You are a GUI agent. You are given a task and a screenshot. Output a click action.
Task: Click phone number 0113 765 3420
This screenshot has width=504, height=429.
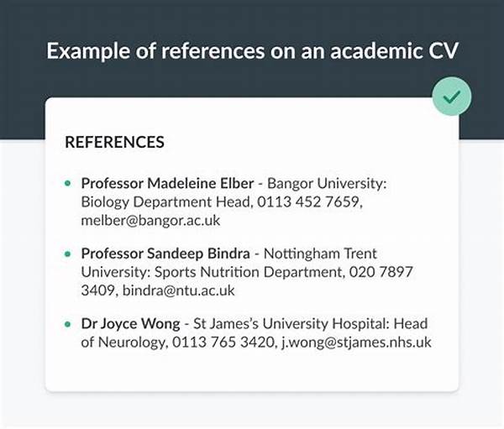pos(224,343)
